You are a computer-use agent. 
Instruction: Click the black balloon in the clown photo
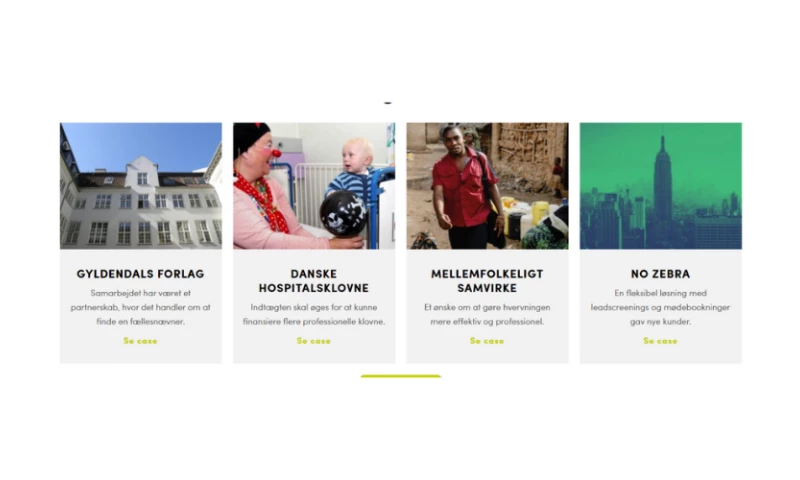click(343, 214)
